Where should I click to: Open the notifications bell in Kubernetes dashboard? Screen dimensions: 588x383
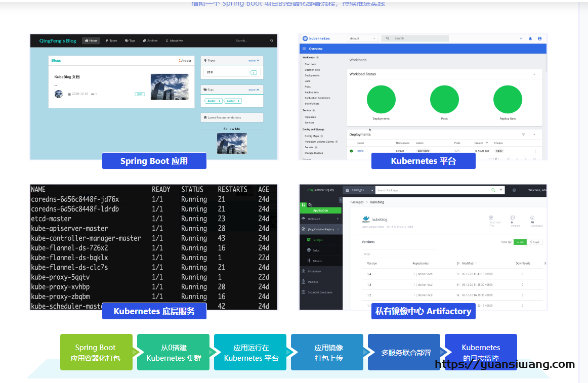(530, 38)
